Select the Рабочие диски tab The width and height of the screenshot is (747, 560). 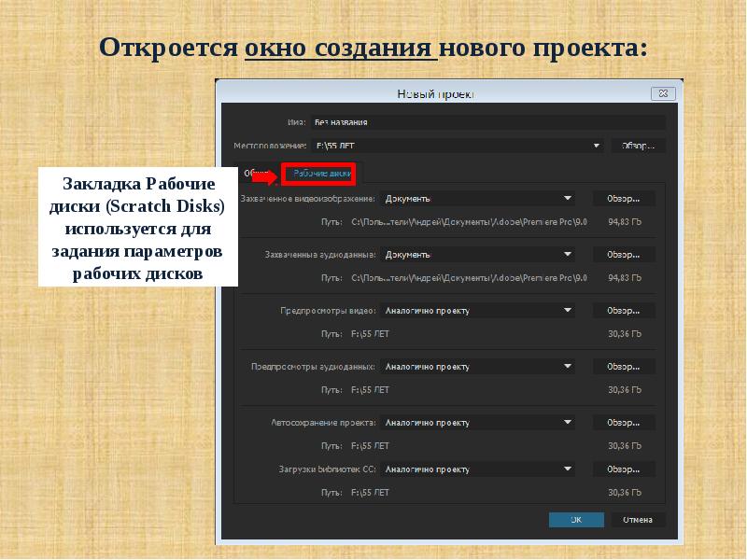[x=319, y=173]
